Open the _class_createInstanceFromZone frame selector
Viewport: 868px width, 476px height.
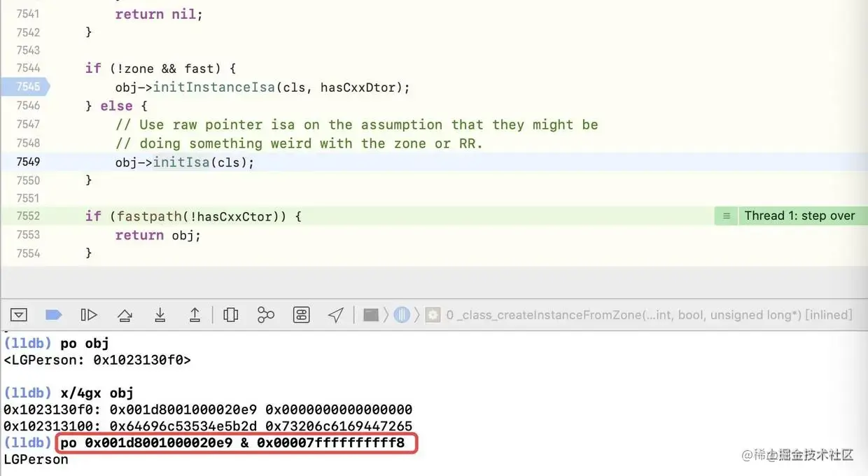[x=649, y=315]
